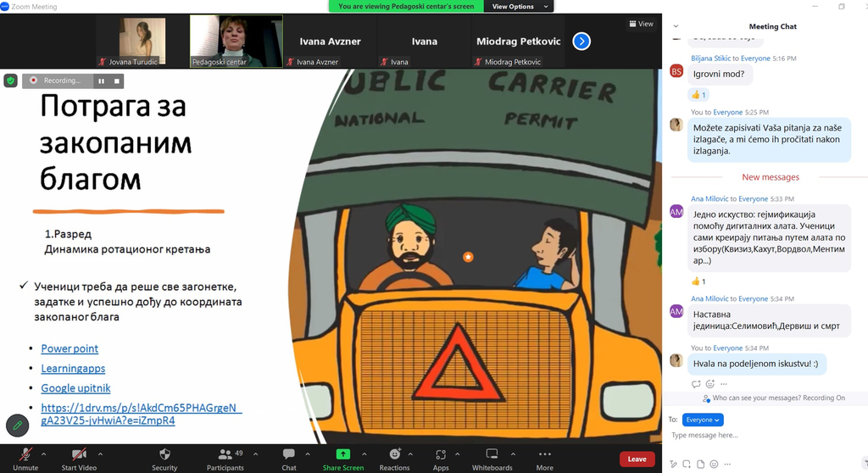Click the Security shield icon

[164, 454]
